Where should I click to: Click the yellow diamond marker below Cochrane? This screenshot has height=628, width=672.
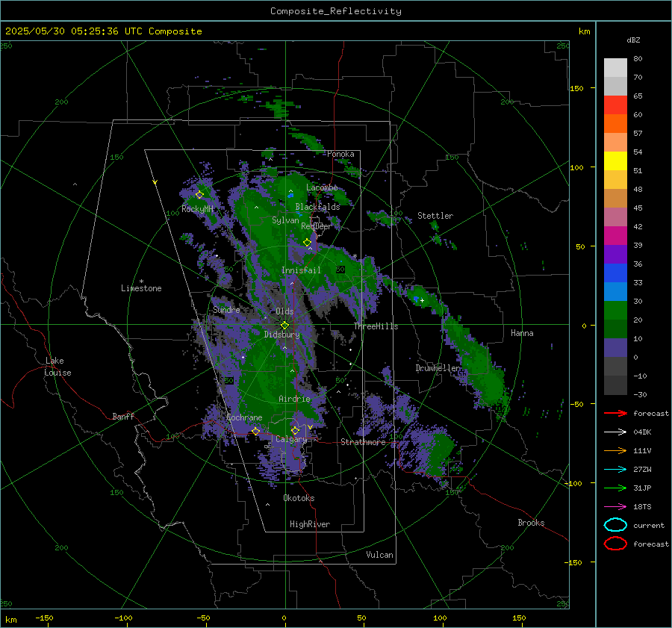[256, 431]
